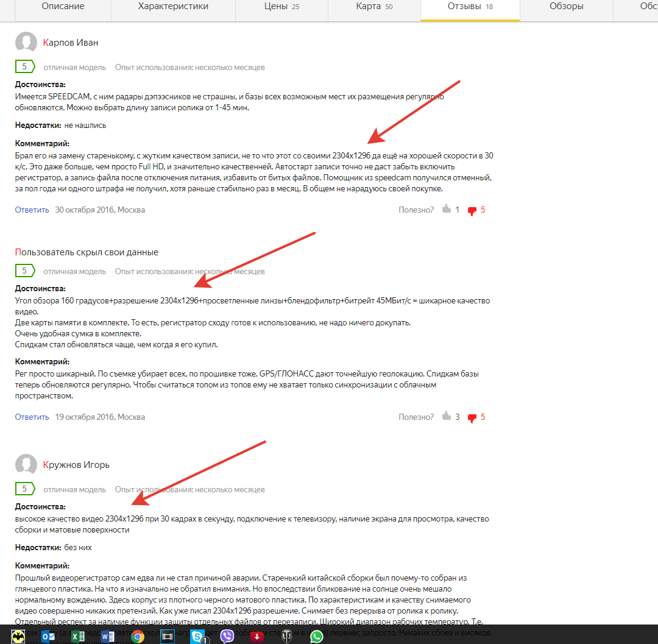The height and width of the screenshot is (644, 658).
Task: Click the '30 октября 2016, Москва' date
Action: (100, 210)
